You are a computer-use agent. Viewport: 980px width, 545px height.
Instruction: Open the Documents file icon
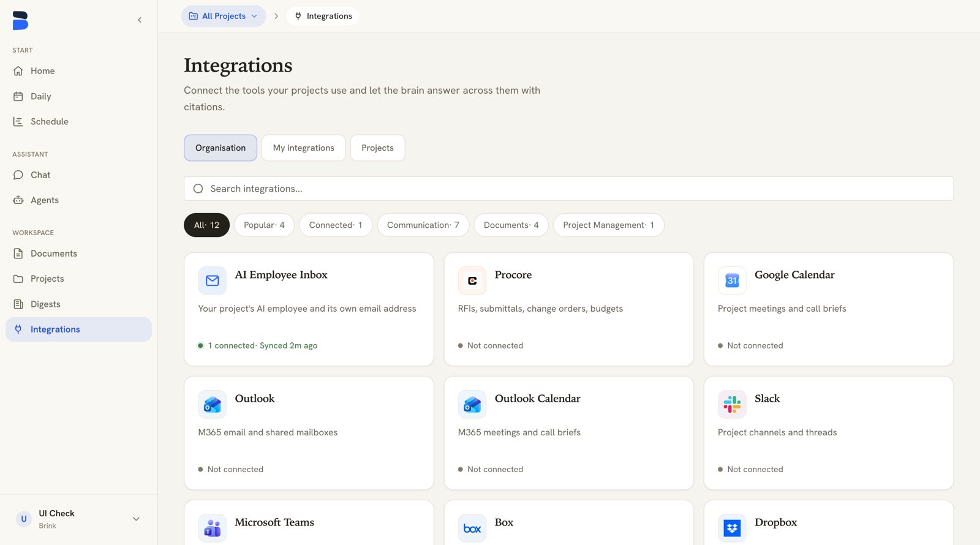click(18, 254)
